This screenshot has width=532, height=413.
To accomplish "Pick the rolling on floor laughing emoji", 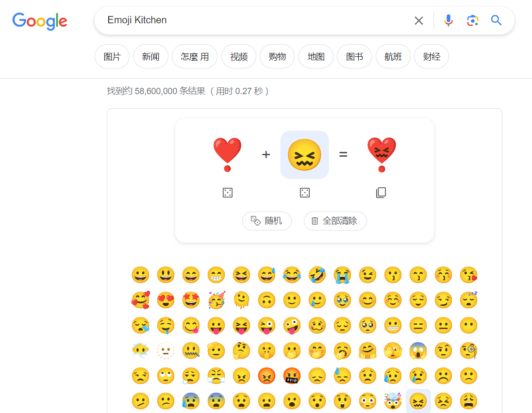I will 317,275.
